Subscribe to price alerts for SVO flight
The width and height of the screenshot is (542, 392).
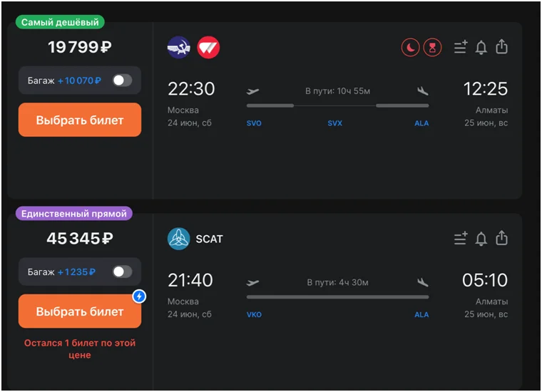pos(481,48)
